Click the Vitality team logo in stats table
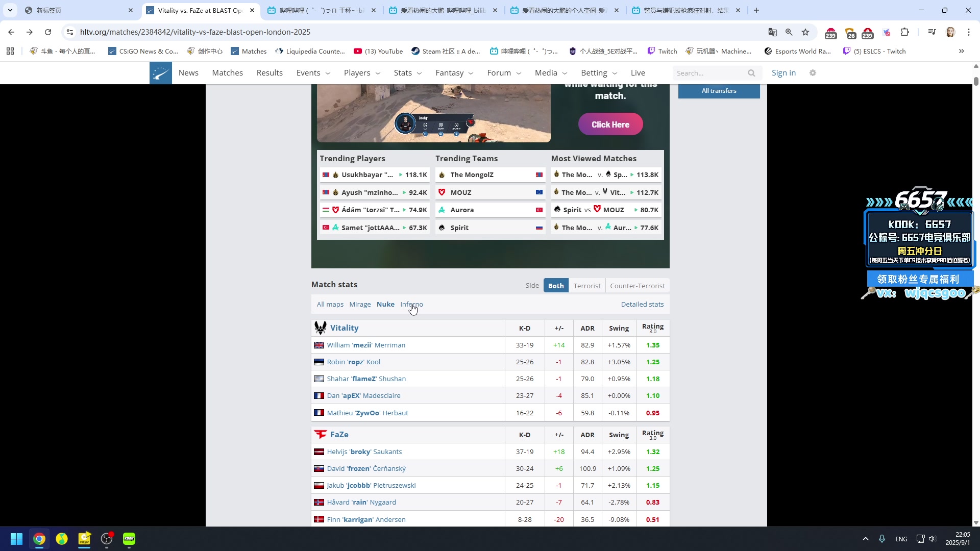 point(321,328)
